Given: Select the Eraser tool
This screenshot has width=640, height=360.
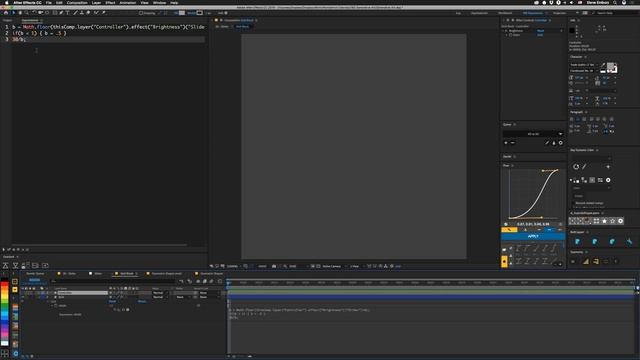Looking at the screenshot, I should pyautogui.click(x=88, y=13).
